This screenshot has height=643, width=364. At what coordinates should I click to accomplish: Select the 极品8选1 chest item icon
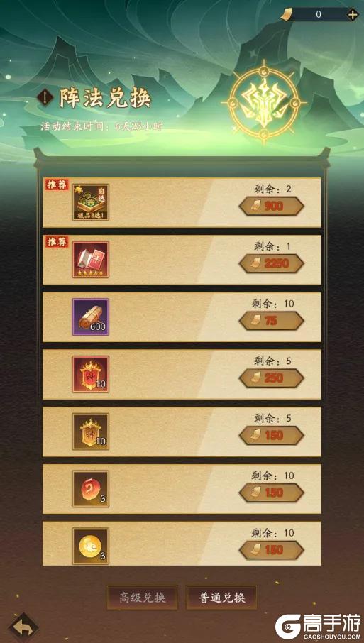[x=91, y=202]
